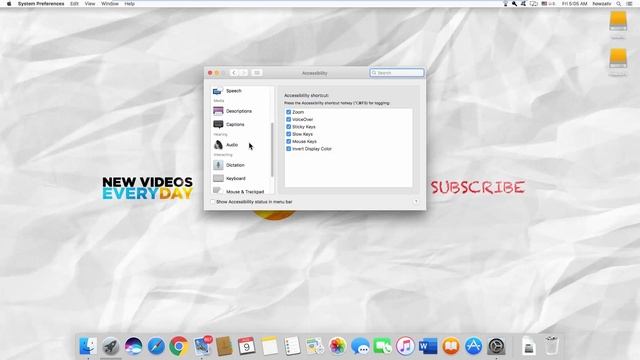
Task: Toggle the Sticky Keys checkbox
Action: tap(289, 127)
